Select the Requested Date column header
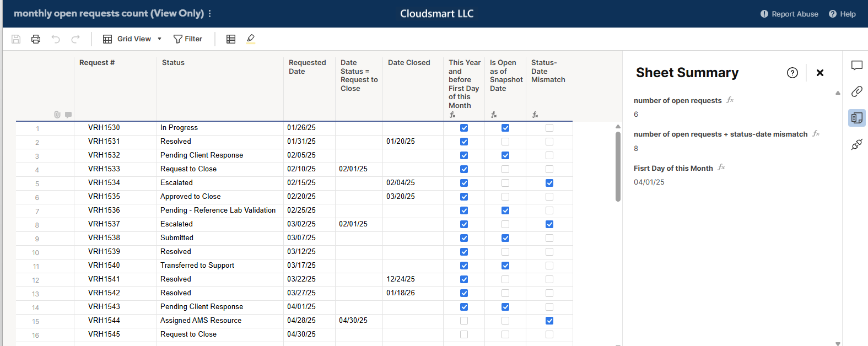Image resolution: width=868 pixels, height=346 pixels. tap(309, 88)
